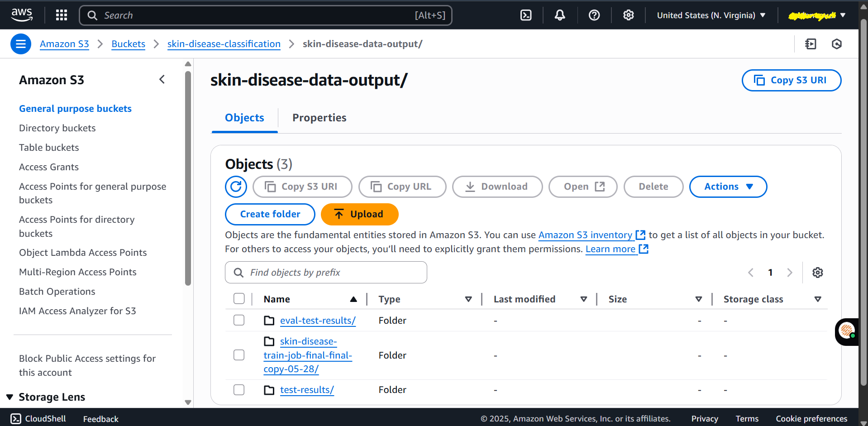Open Amazon S3 inventory external link icon
The height and width of the screenshot is (426, 868).
[x=641, y=235]
